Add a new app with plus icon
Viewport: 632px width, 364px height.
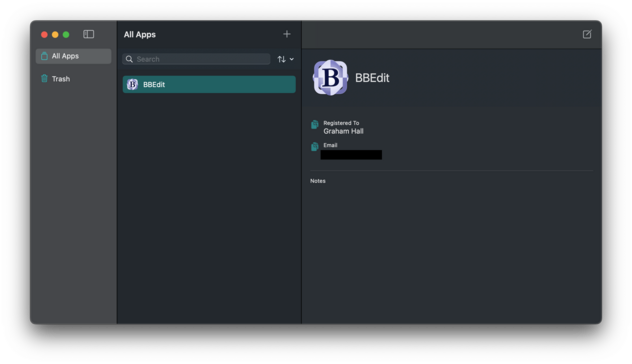tap(287, 34)
